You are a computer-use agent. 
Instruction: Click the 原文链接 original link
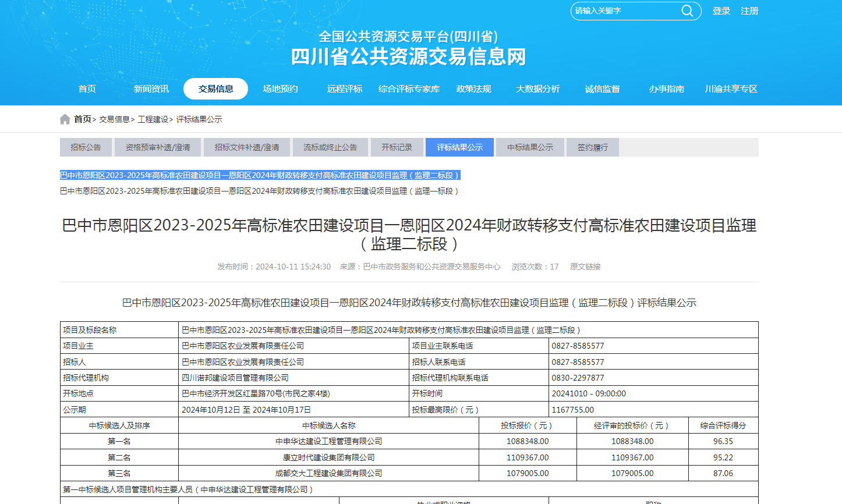click(x=585, y=267)
